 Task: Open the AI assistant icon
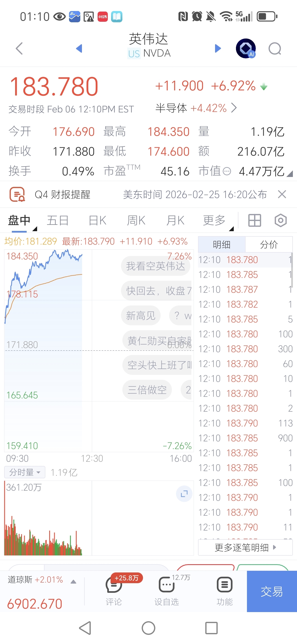coord(246,48)
